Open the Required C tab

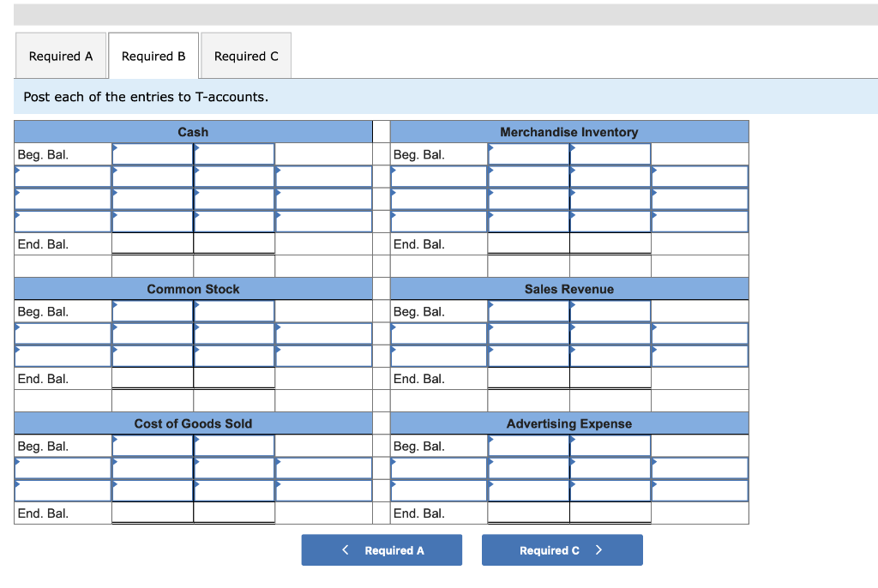pos(246,55)
